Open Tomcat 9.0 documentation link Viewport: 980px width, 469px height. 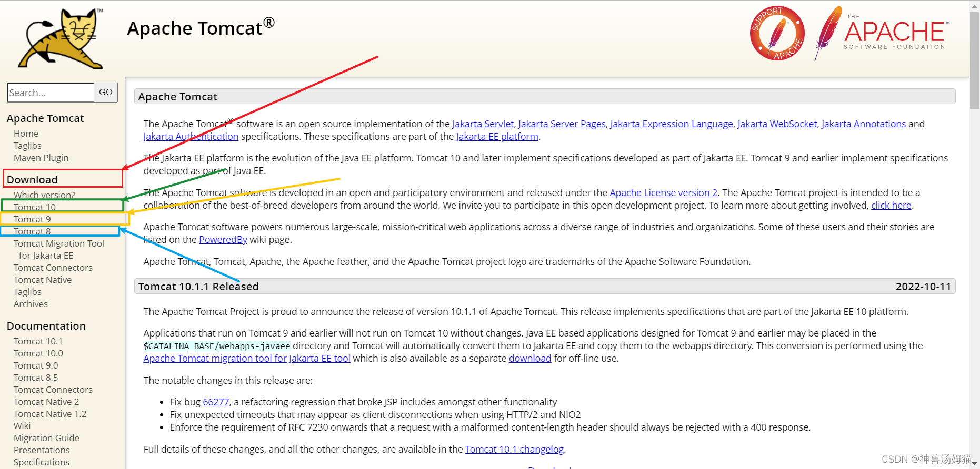[x=36, y=365]
